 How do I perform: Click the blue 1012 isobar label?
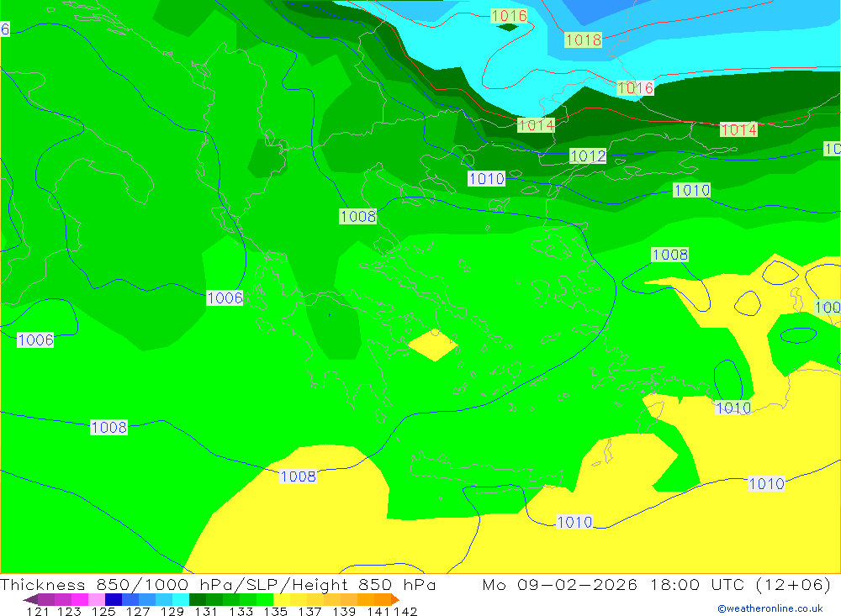[x=588, y=156]
